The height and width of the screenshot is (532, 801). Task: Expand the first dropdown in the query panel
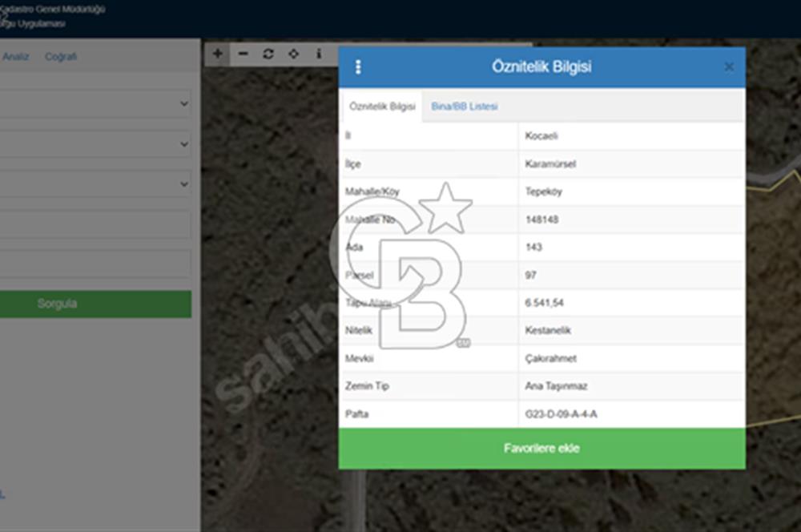96,103
